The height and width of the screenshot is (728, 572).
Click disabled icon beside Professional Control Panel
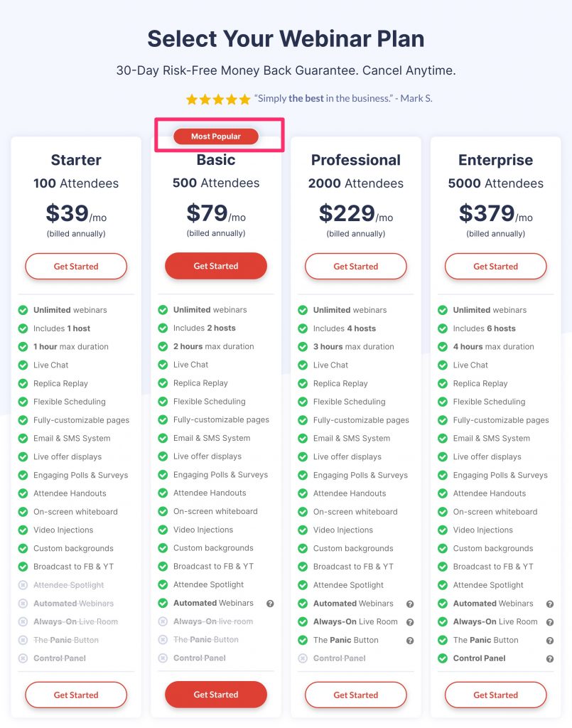[303, 658]
